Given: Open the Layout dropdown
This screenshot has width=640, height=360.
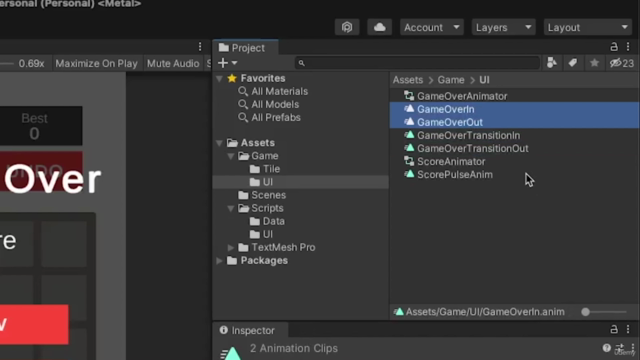Looking at the screenshot, I should click(587, 27).
